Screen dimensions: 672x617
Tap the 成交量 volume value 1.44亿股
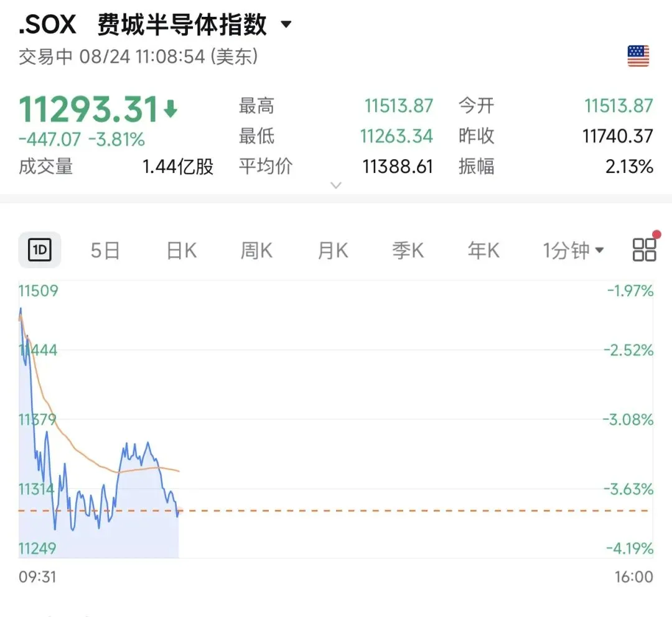point(178,167)
